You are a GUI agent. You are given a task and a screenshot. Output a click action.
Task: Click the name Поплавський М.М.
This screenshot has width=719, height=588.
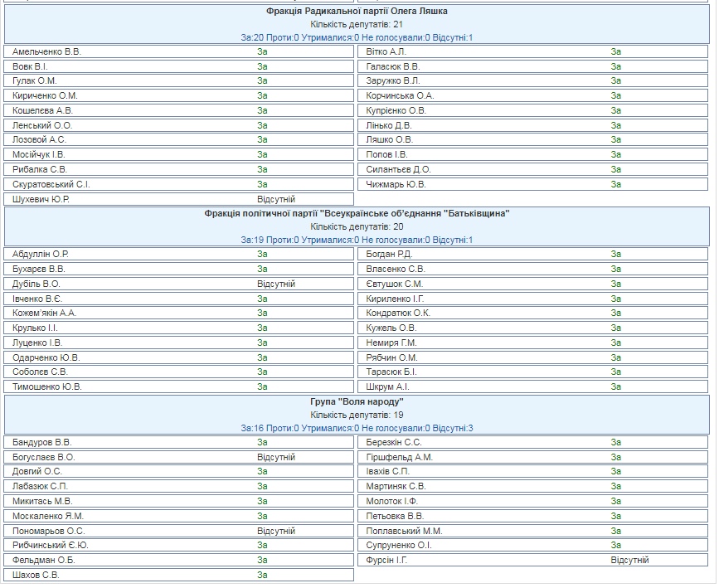tap(404, 531)
